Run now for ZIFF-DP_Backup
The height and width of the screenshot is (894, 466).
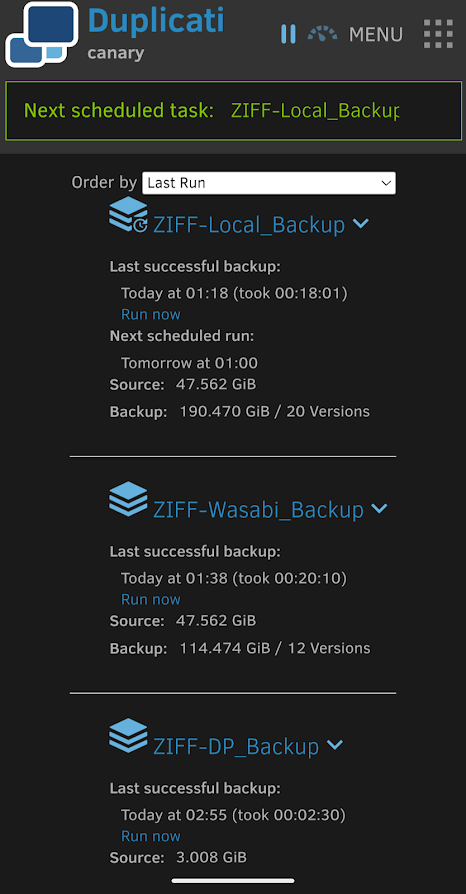point(151,836)
